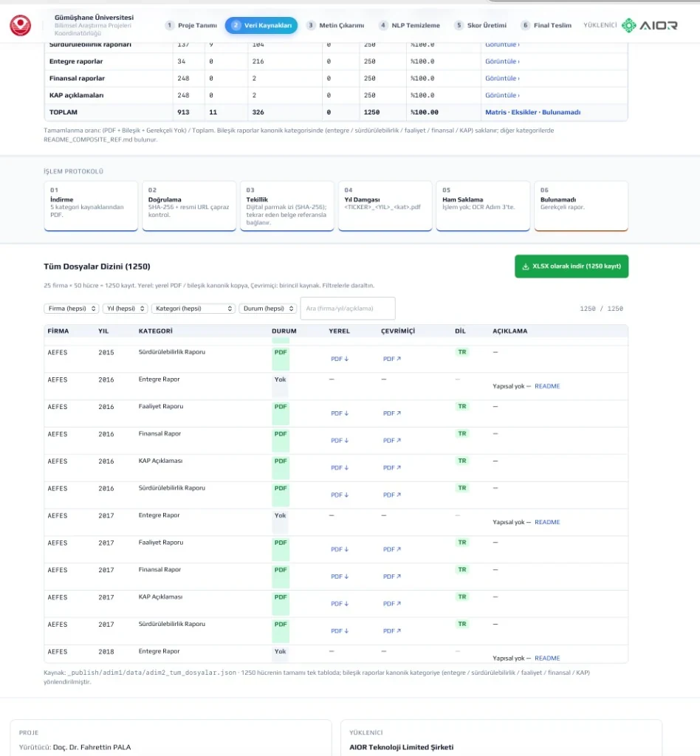Image resolution: width=700 pixels, height=756 pixels.
Task: Open README for AEFES 2018 Entegre Rapor
Action: (547, 658)
